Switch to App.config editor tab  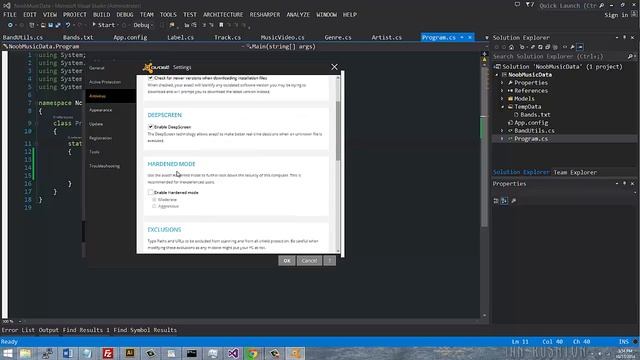tap(130, 37)
